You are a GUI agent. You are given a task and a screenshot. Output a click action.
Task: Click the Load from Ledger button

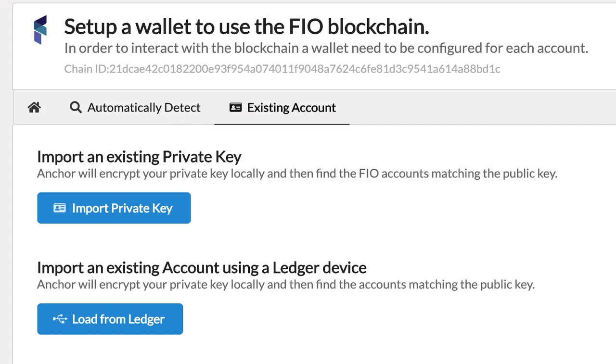point(110,319)
